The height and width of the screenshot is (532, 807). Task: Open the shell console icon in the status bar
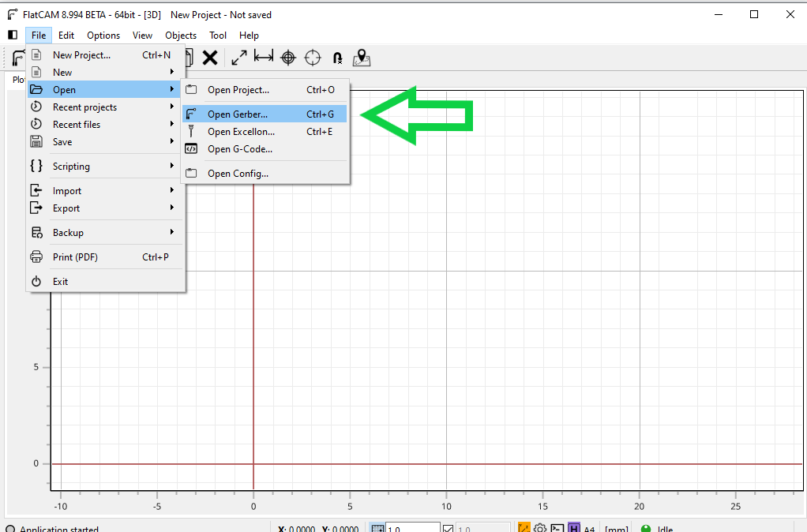click(557, 528)
